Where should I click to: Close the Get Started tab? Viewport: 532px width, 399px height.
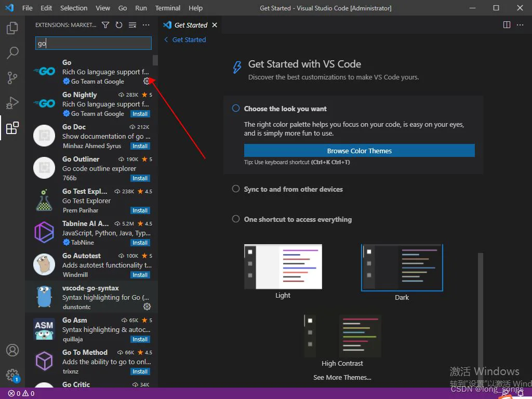215,25
